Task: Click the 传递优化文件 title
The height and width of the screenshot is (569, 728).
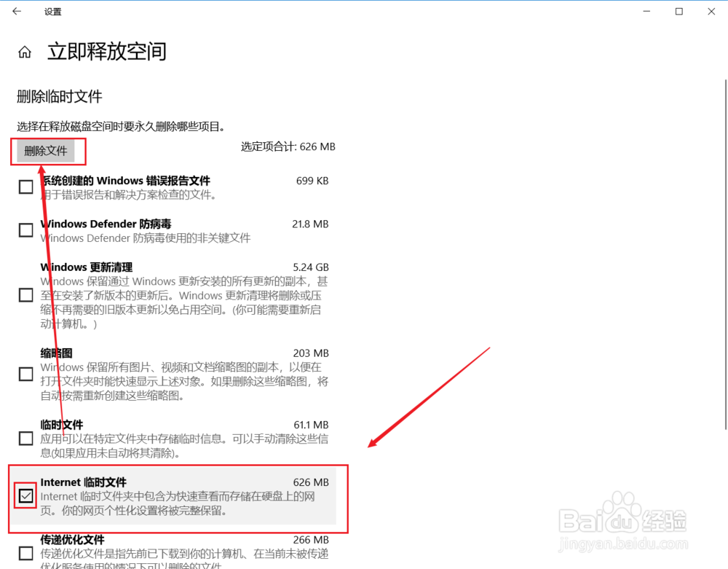Action: (72, 540)
